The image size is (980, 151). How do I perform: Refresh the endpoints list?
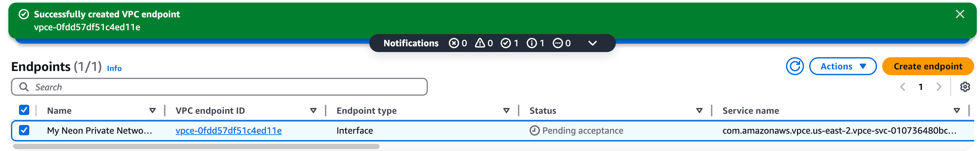click(x=794, y=67)
